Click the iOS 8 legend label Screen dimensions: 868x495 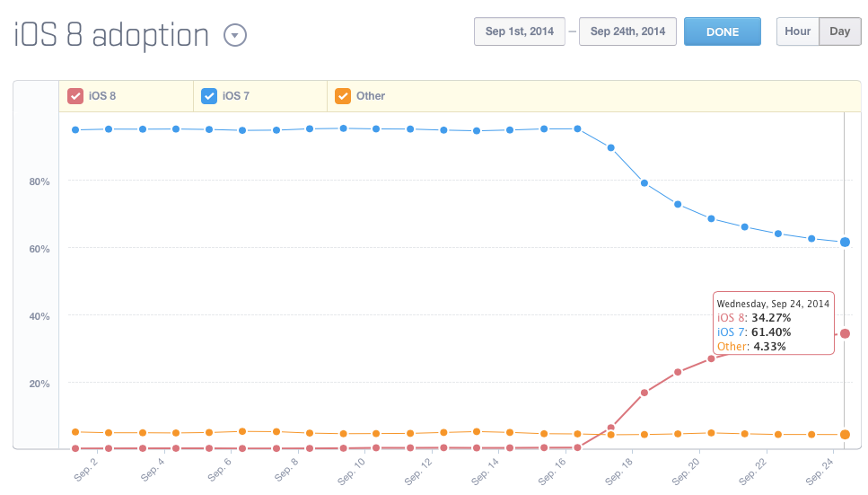point(102,96)
